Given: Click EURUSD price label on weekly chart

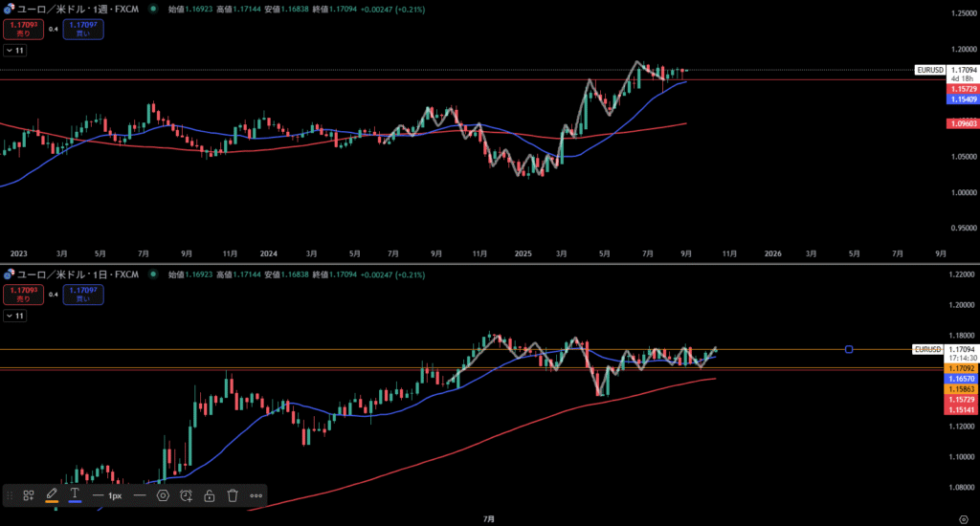Looking at the screenshot, I should tap(930, 70).
